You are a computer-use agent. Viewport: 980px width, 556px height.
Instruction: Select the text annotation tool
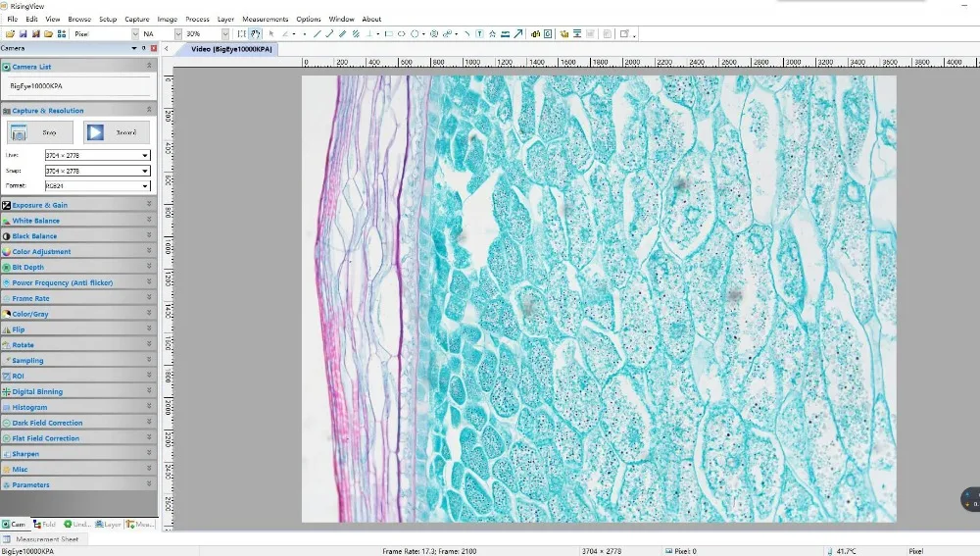[x=479, y=33]
